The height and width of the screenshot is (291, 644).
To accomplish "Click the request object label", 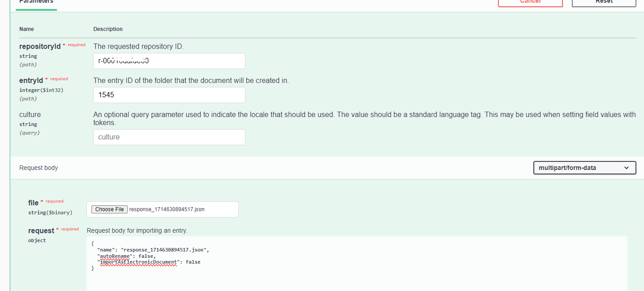I will tap(41, 230).
